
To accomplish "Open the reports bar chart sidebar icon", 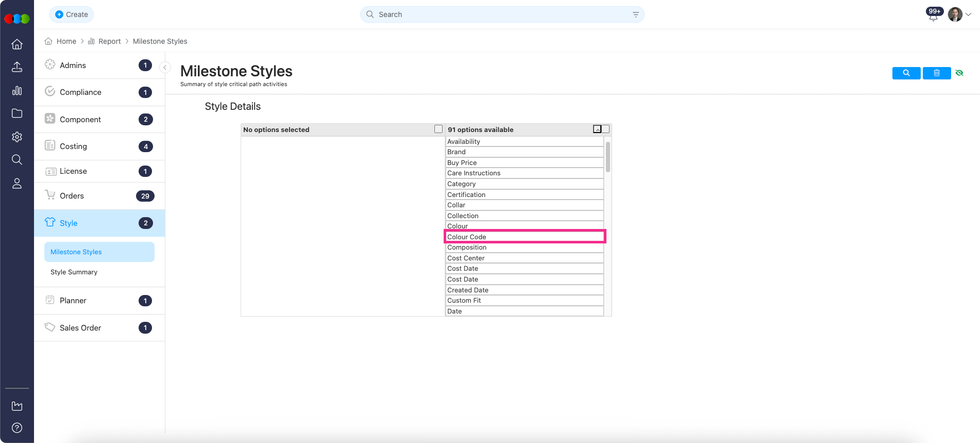I will pos(17,91).
